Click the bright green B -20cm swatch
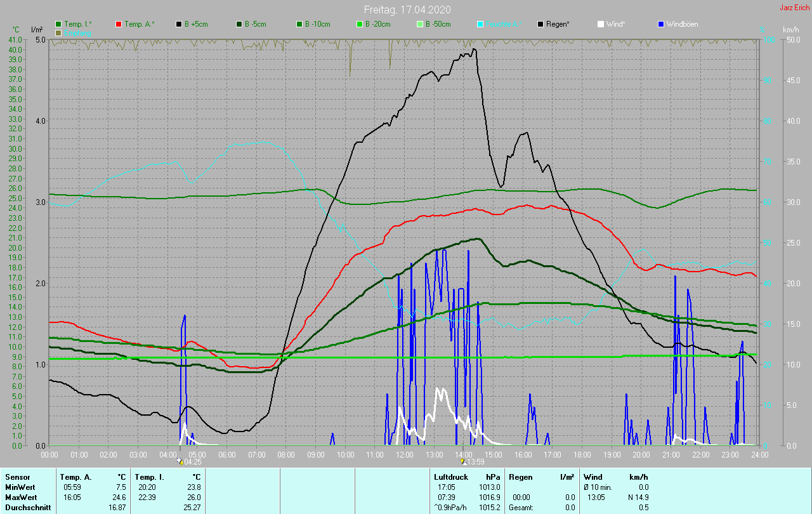This screenshot has height=514, width=812. point(360,24)
